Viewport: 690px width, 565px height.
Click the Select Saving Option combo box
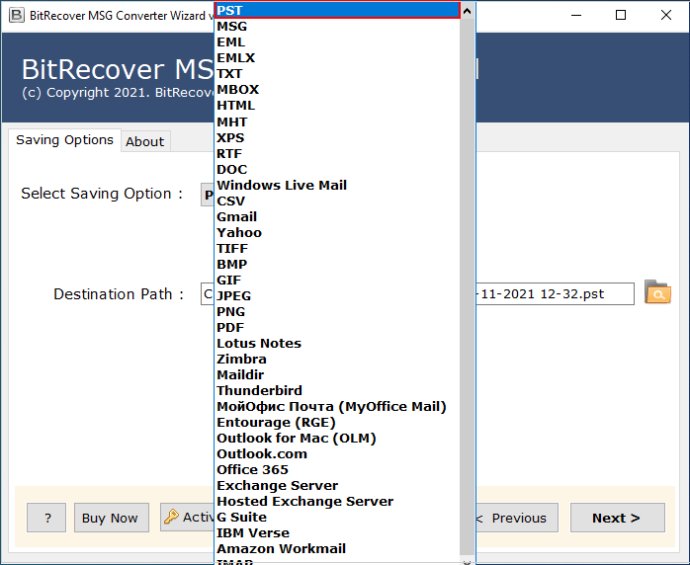[x=207, y=194]
